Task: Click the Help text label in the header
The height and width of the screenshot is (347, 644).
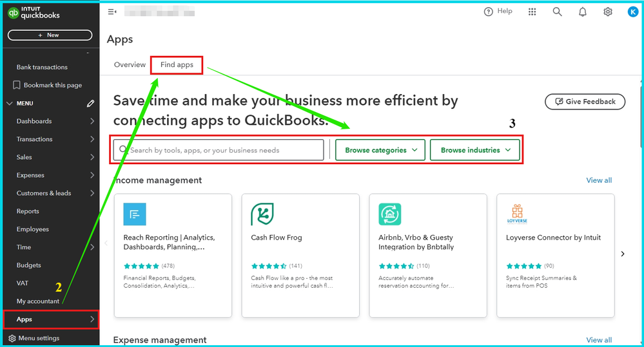Action: tap(505, 11)
